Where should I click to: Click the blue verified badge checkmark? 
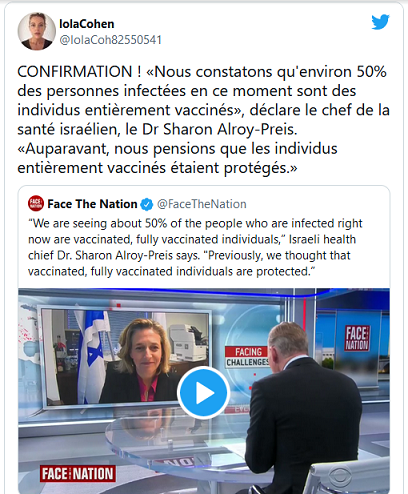[147, 204]
